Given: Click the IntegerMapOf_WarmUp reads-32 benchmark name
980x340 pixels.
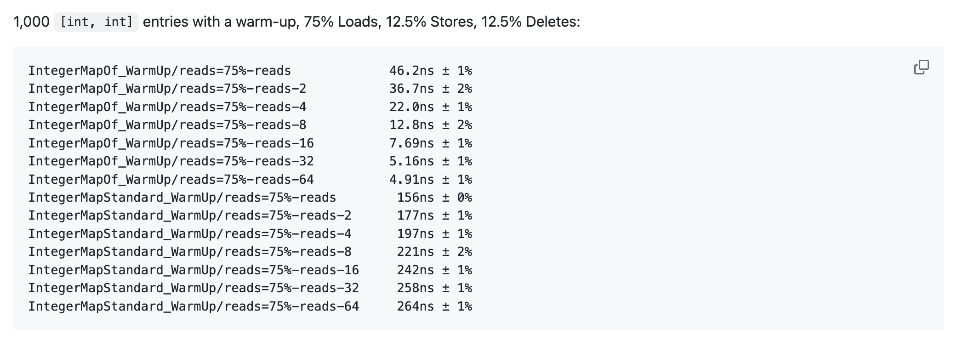Looking at the screenshot, I should [171, 161].
